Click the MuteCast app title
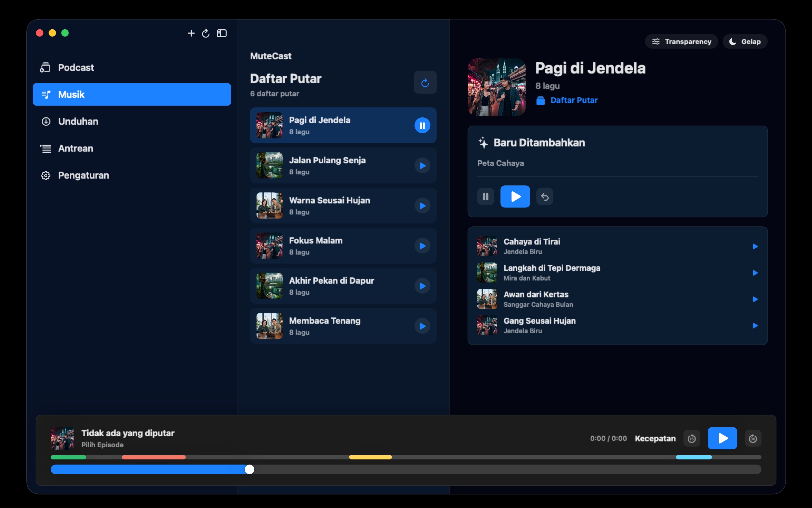Image resolution: width=812 pixels, height=508 pixels. tap(270, 56)
